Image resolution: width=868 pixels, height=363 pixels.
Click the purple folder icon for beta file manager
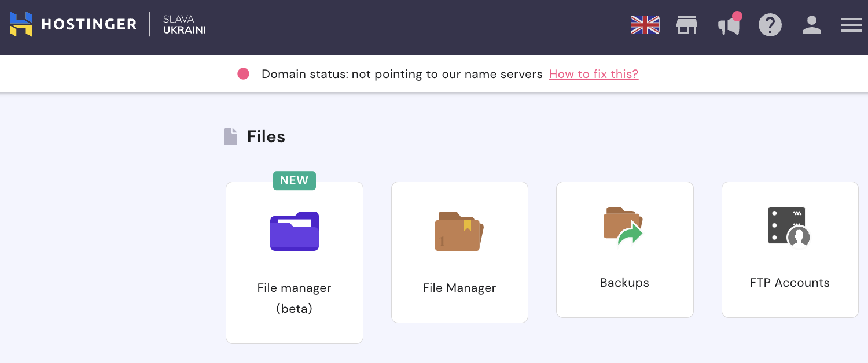click(295, 231)
